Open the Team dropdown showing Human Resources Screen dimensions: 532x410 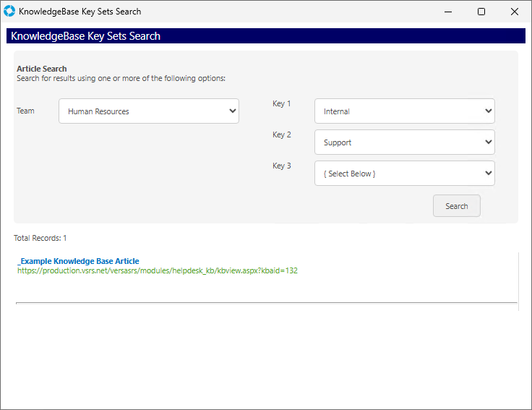pos(149,111)
